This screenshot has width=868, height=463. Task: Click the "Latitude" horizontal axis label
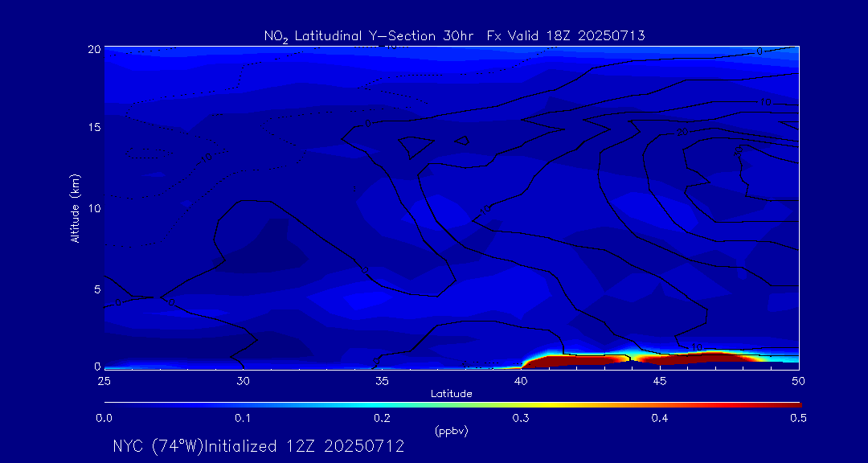pyautogui.click(x=451, y=394)
